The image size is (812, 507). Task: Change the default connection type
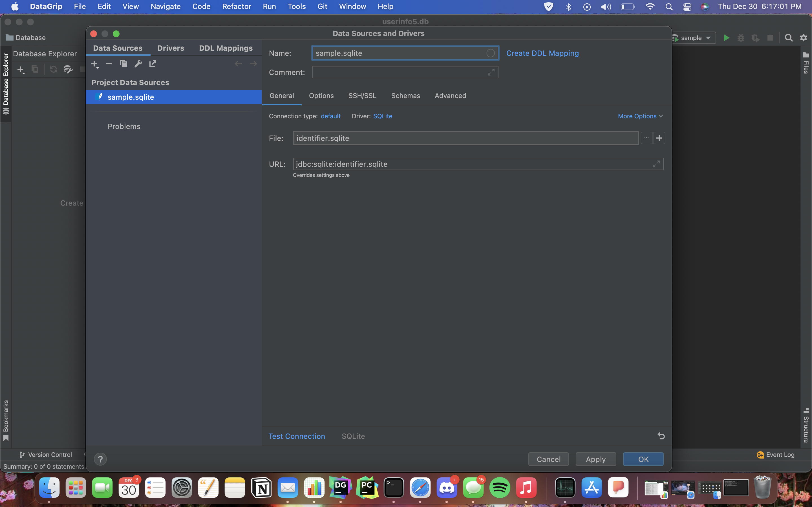point(330,116)
